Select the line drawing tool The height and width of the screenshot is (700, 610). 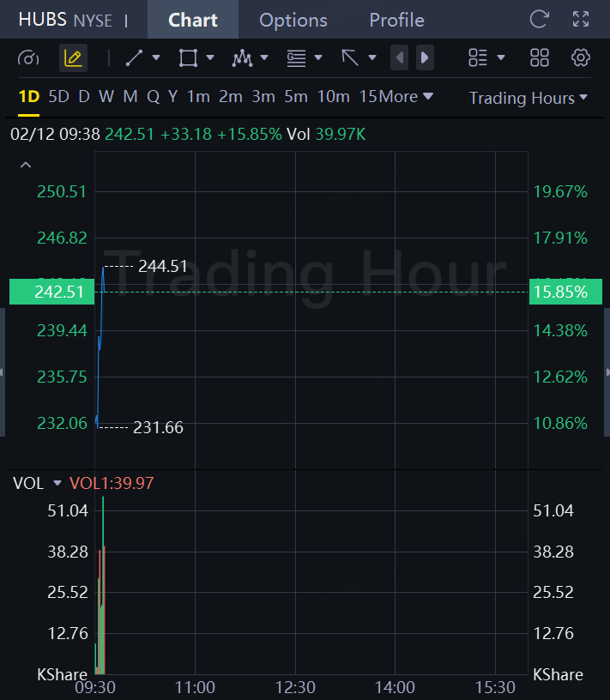click(x=134, y=58)
